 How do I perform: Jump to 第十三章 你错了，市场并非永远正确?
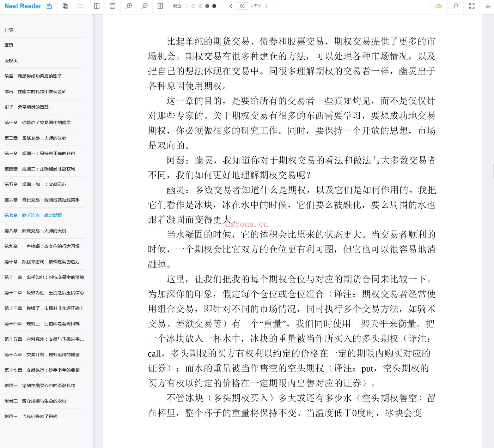(44, 308)
